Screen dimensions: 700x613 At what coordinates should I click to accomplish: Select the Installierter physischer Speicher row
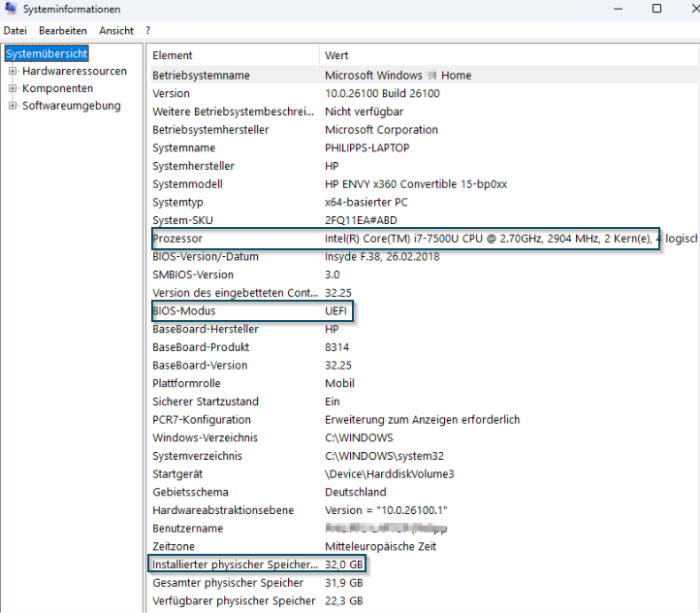coord(235,565)
